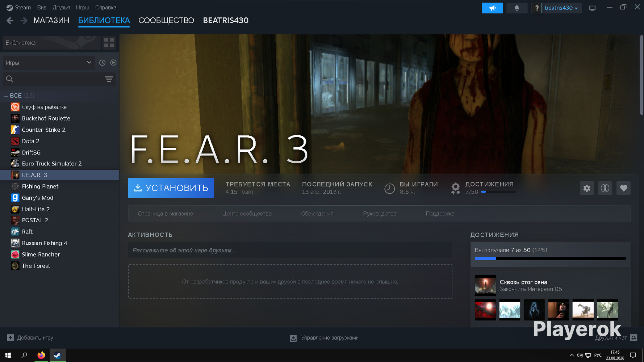Add F.E.A.R. 3 to favorites
644x362 pixels.
[623, 188]
